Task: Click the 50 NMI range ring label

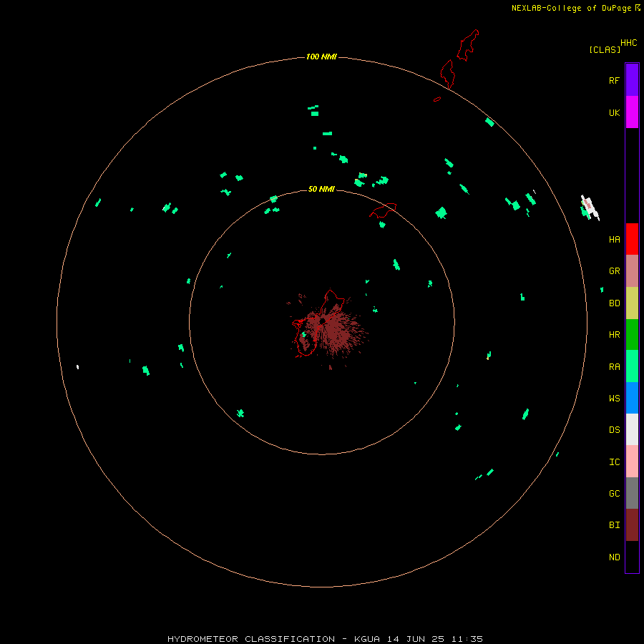Action: tap(321, 189)
